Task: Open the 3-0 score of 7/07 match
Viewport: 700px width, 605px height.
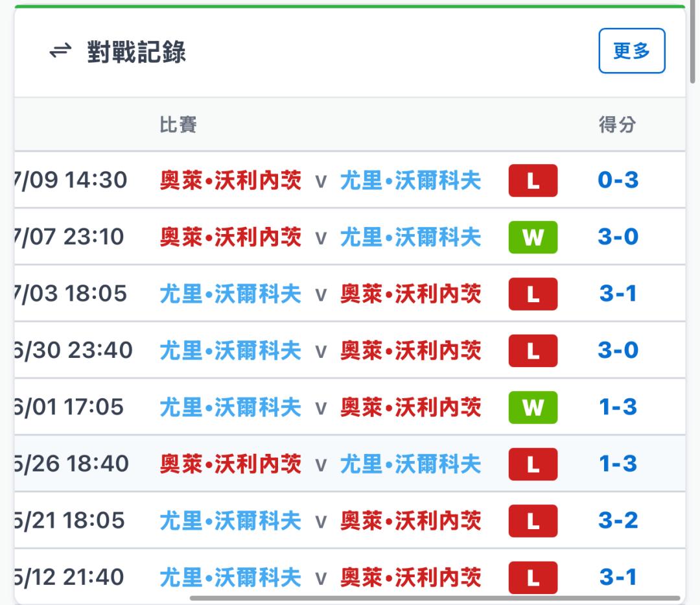Action: point(618,237)
